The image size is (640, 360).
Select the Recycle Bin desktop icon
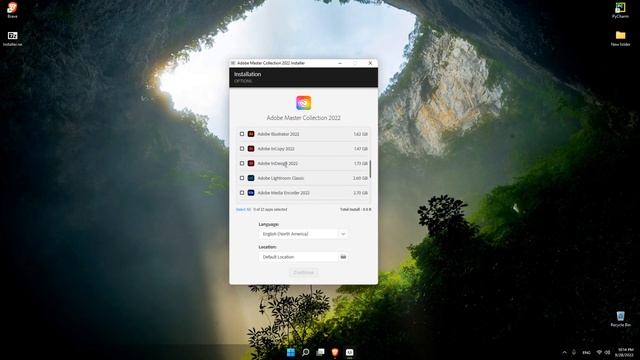pos(620,319)
